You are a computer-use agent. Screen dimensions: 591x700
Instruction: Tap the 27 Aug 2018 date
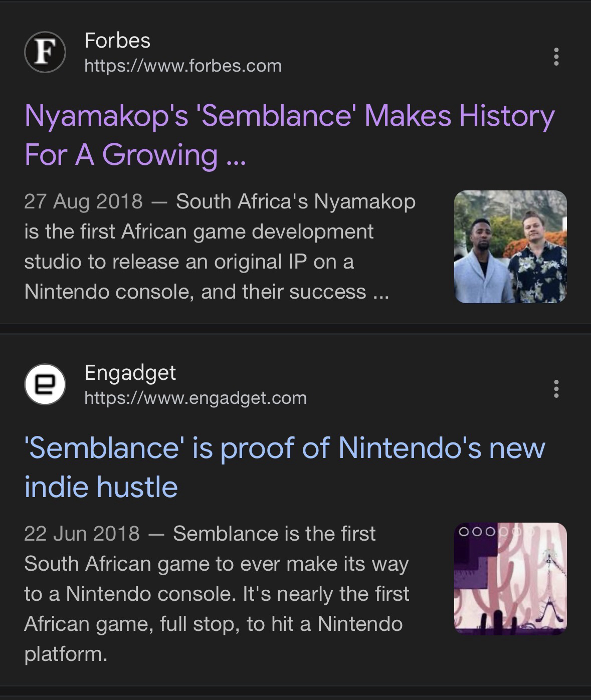click(83, 201)
